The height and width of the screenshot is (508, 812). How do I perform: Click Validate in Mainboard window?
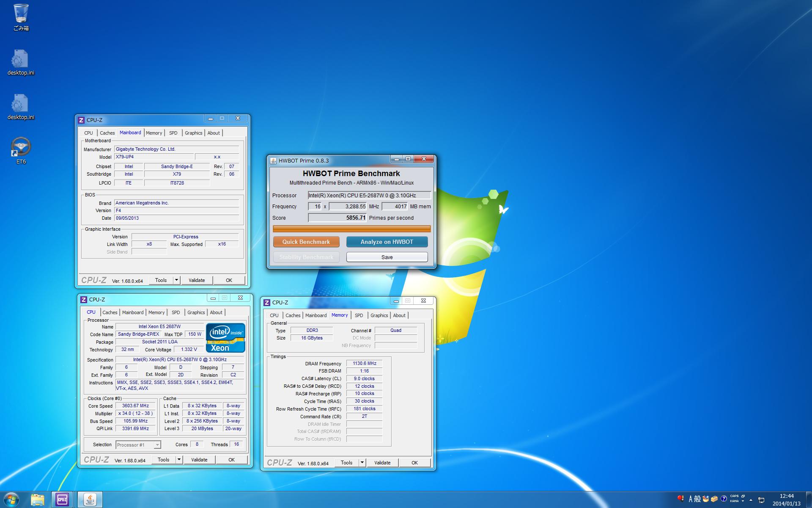197,280
